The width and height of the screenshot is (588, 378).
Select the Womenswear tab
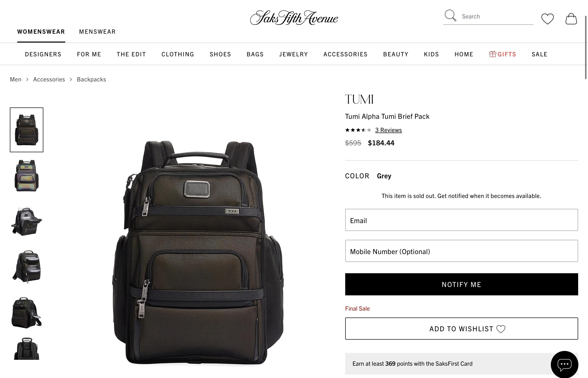41,32
